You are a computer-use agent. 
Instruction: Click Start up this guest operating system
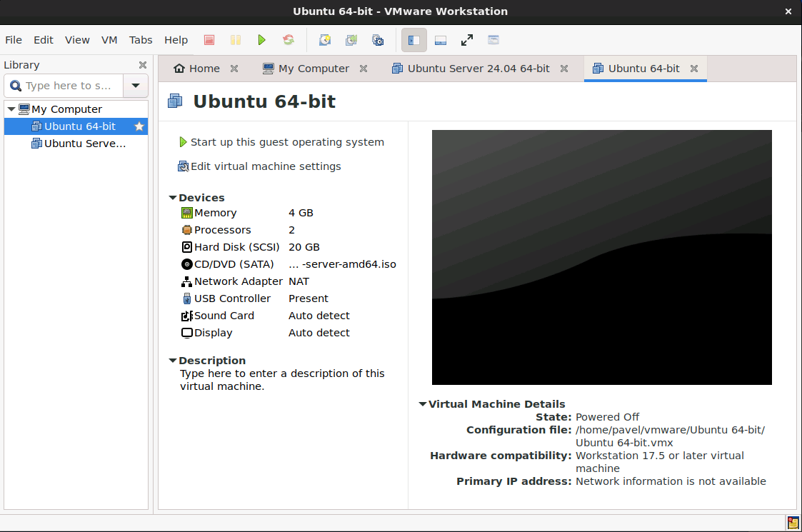pos(286,142)
